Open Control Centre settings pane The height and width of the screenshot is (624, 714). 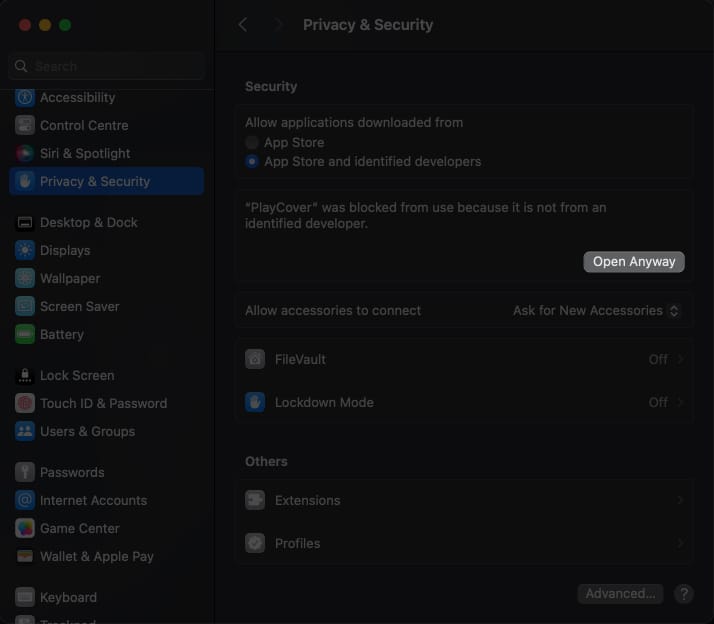(x=107, y=125)
